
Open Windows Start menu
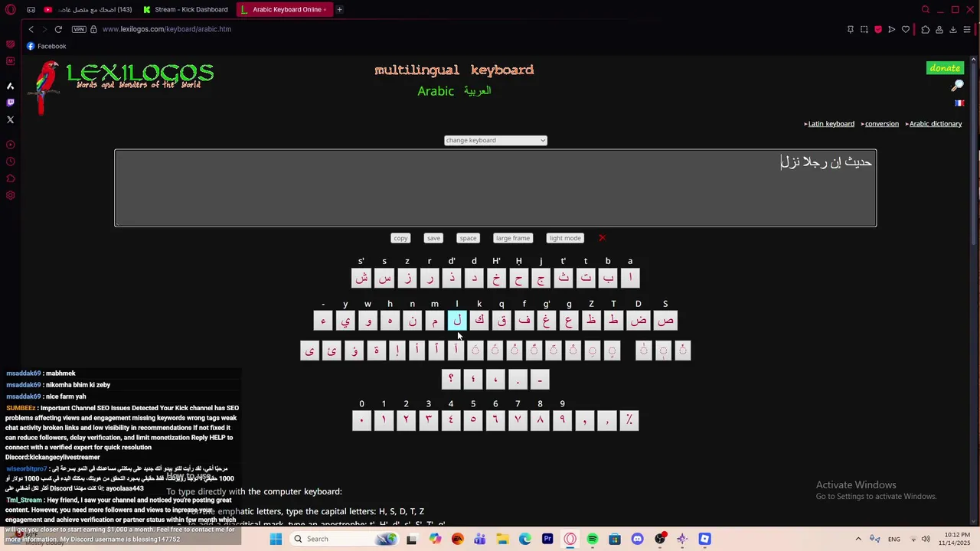276,539
